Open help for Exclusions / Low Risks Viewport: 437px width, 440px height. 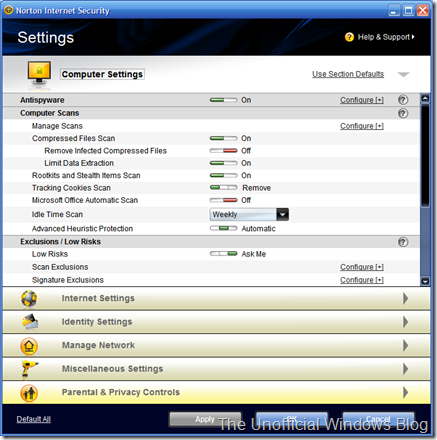403,242
